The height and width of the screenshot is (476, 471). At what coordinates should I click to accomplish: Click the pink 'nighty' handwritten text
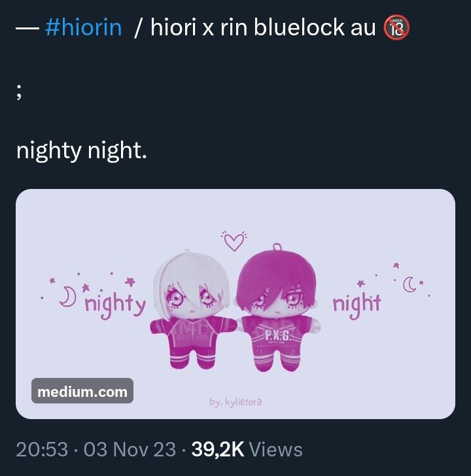115,305
